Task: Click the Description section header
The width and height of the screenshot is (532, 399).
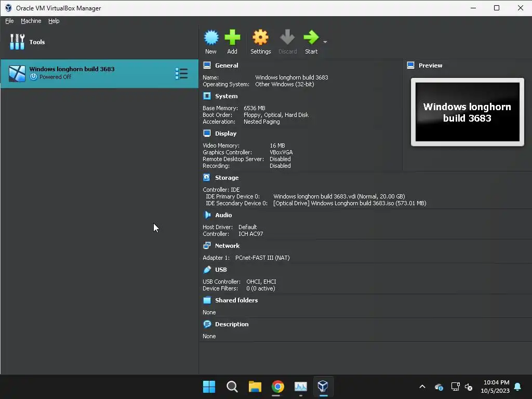Action: click(x=232, y=324)
